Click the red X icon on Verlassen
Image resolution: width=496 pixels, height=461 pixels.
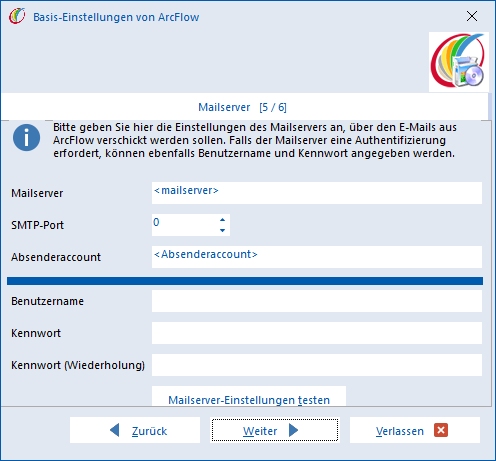click(441, 430)
